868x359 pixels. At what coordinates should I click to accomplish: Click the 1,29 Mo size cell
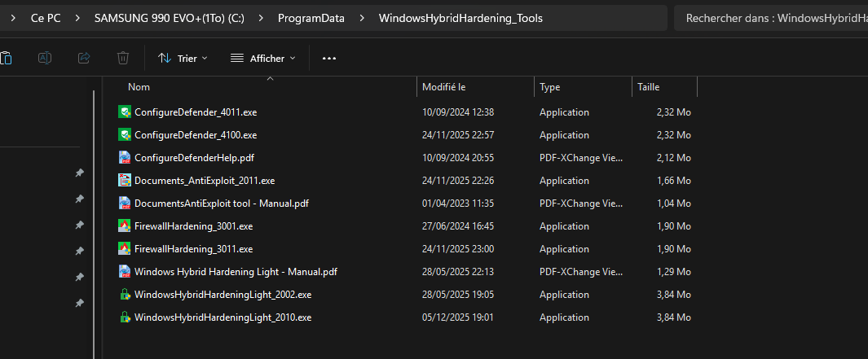click(x=674, y=272)
